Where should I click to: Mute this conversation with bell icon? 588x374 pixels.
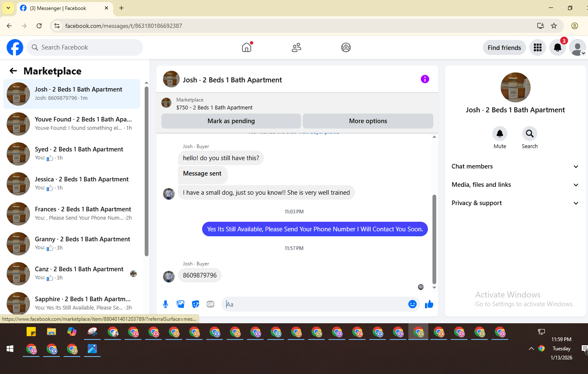point(500,134)
